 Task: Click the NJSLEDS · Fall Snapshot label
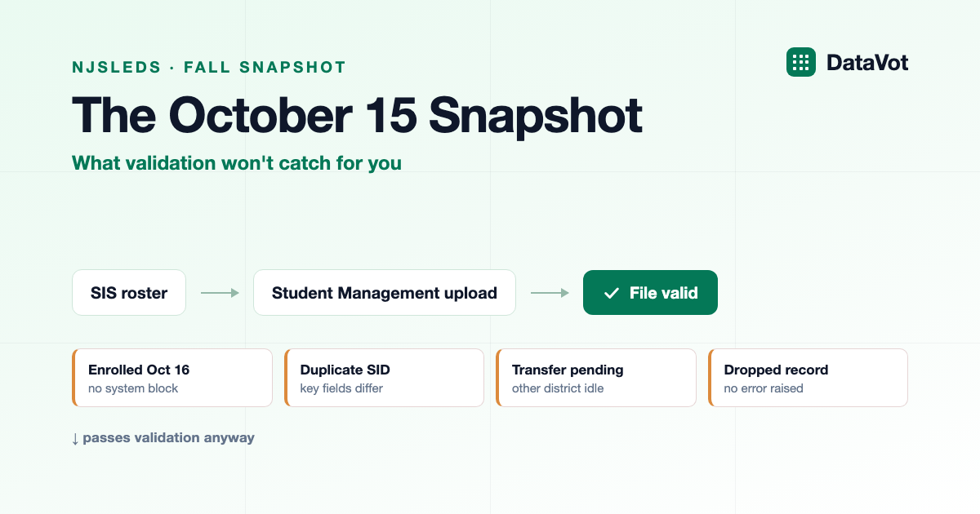(209, 67)
